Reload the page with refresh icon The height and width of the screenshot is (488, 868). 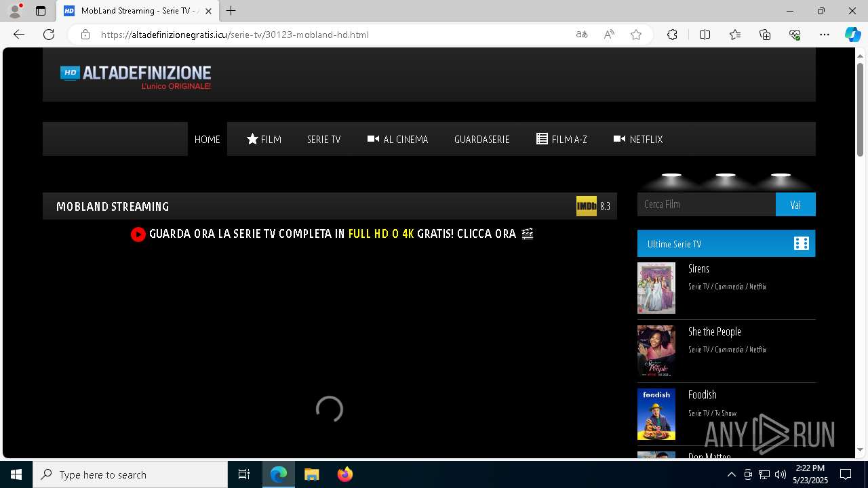[x=49, y=35]
